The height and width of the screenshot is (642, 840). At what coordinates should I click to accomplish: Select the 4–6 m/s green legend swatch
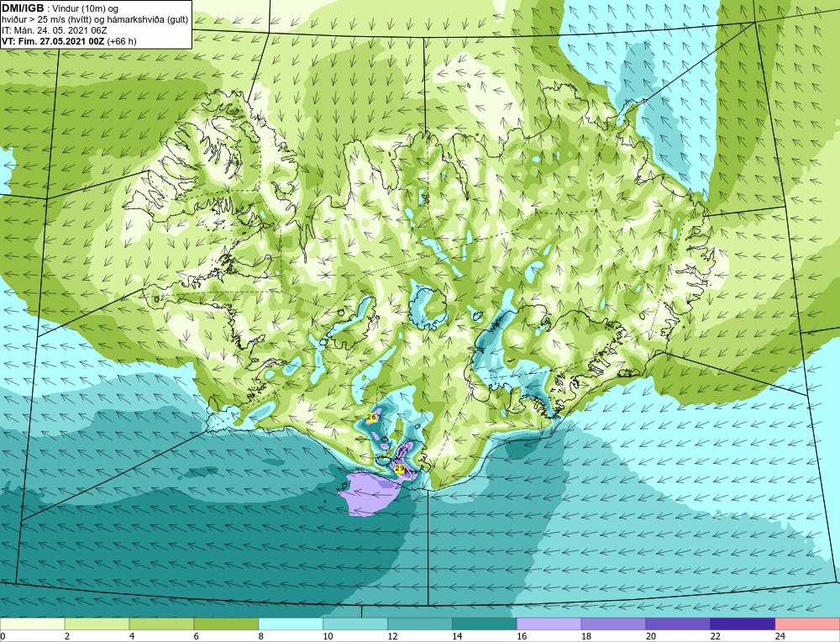point(161,624)
